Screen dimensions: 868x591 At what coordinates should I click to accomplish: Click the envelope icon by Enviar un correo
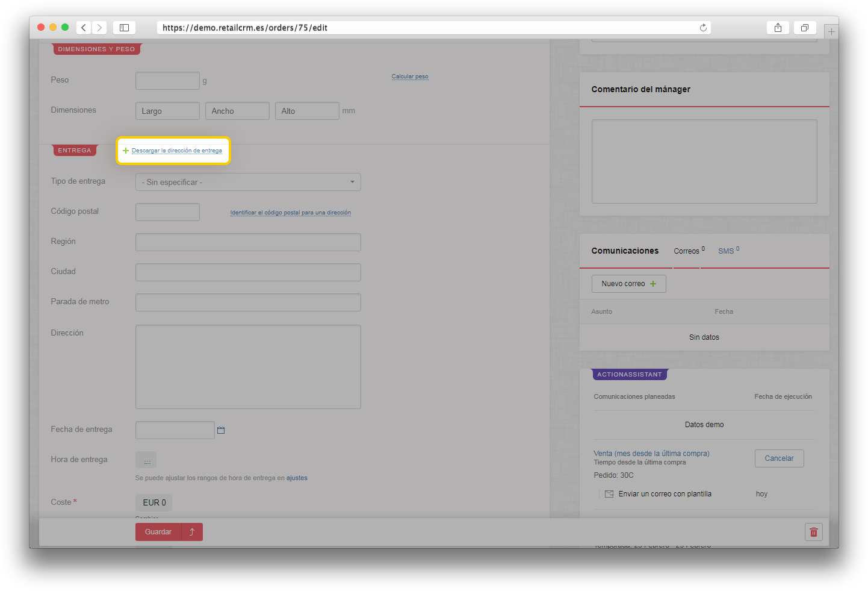click(x=609, y=494)
